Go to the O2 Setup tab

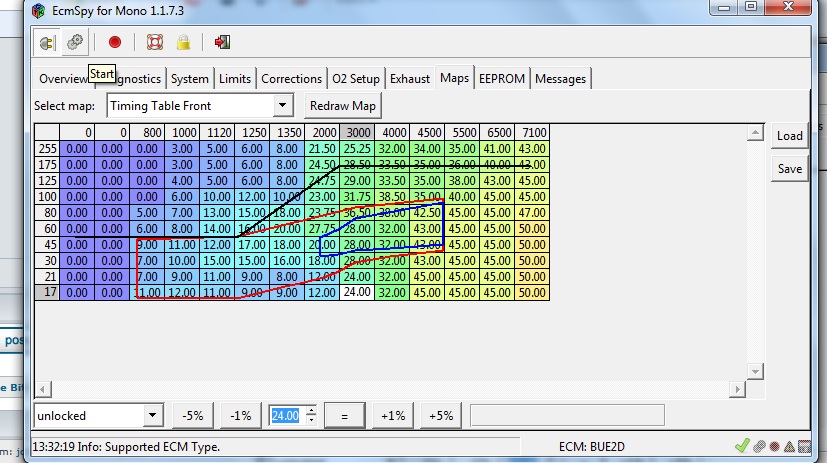[x=356, y=78]
